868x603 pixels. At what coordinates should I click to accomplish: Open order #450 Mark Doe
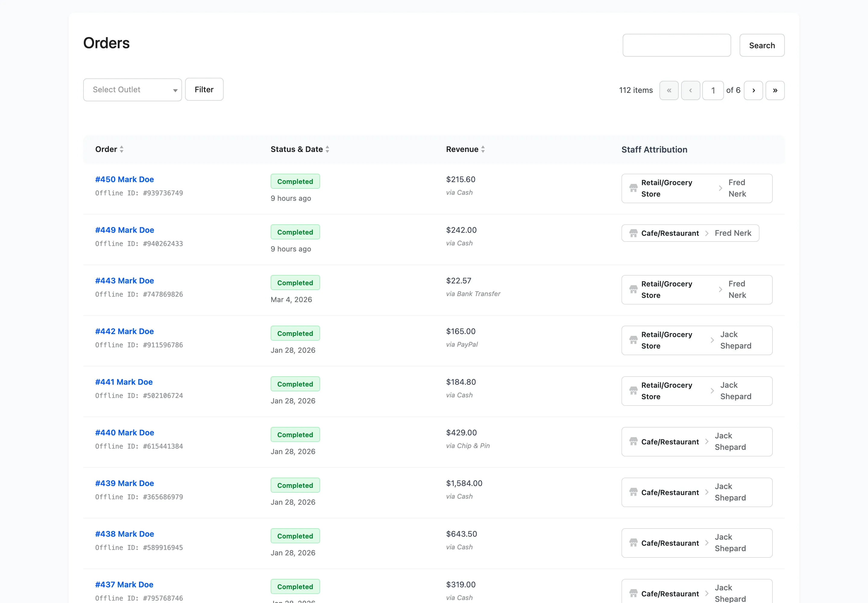click(x=124, y=179)
